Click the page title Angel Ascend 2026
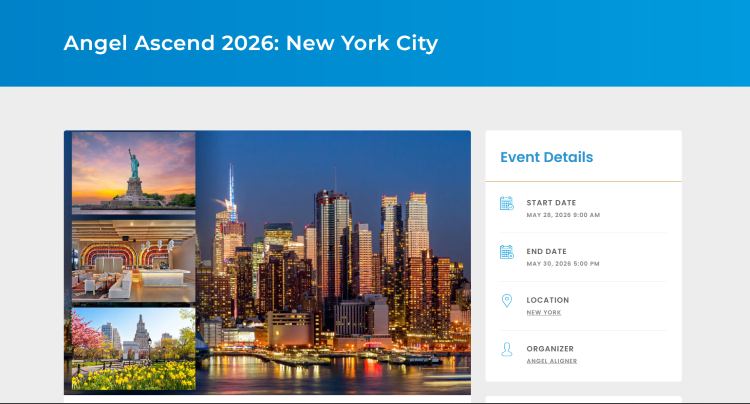The image size is (750, 404). coord(250,43)
